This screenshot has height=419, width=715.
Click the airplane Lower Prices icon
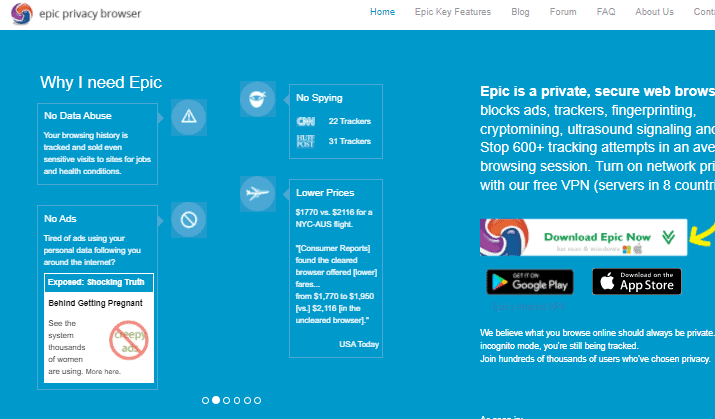258,194
